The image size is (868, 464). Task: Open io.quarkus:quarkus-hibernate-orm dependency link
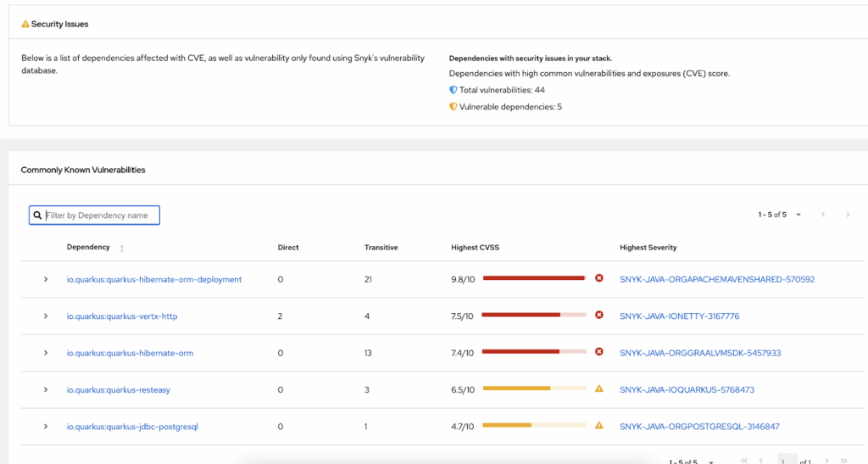(x=130, y=353)
